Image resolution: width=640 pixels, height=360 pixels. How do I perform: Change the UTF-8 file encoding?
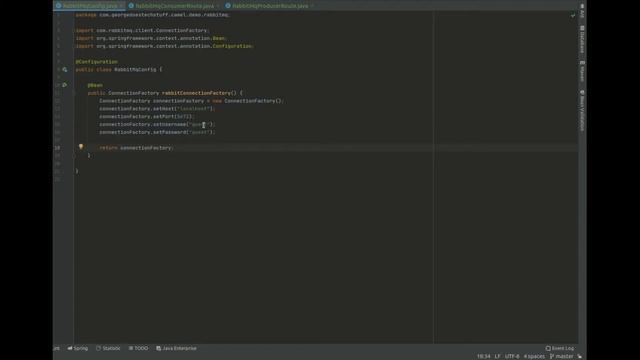[x=512, y=356]
